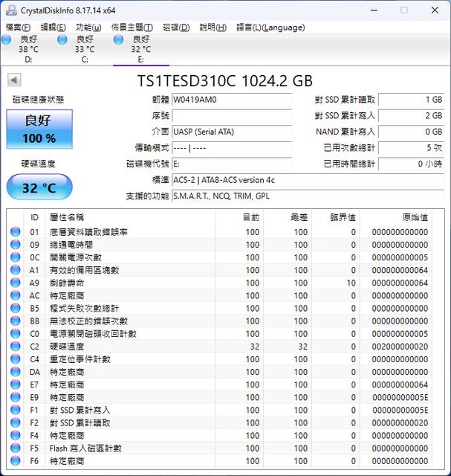
Task: Click the status orb for attribute F2
Action: click(x=15, y=423)
